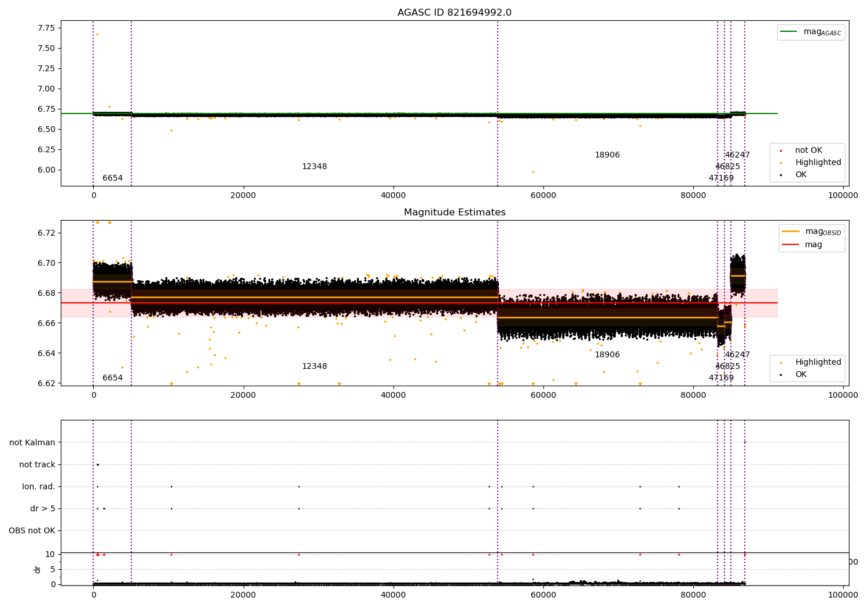Click the 'dr > 5' axis label
Screen dimensions: 868x608
tap(43, 509)
